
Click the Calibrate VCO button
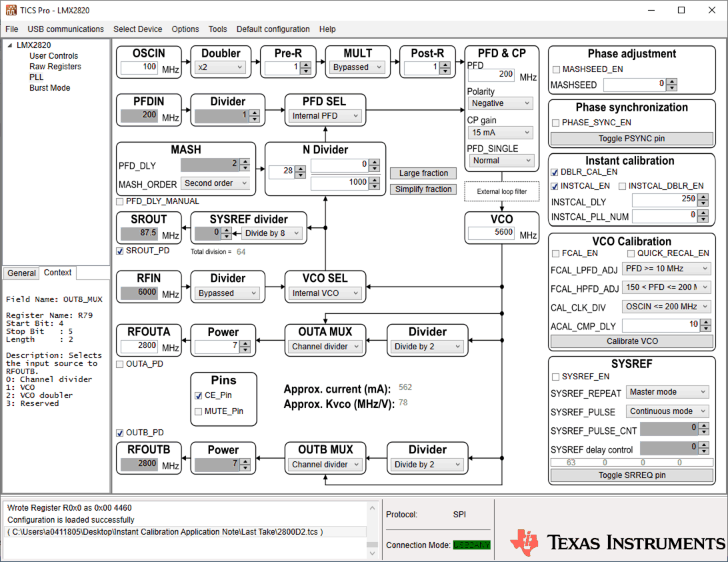631,341
